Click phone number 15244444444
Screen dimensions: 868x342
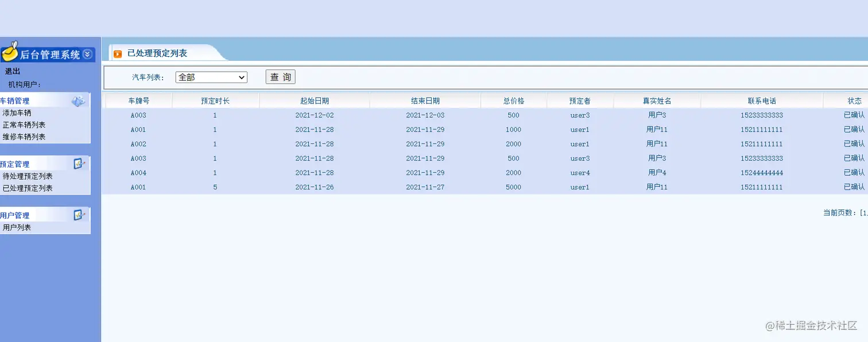tap(762, 173)
